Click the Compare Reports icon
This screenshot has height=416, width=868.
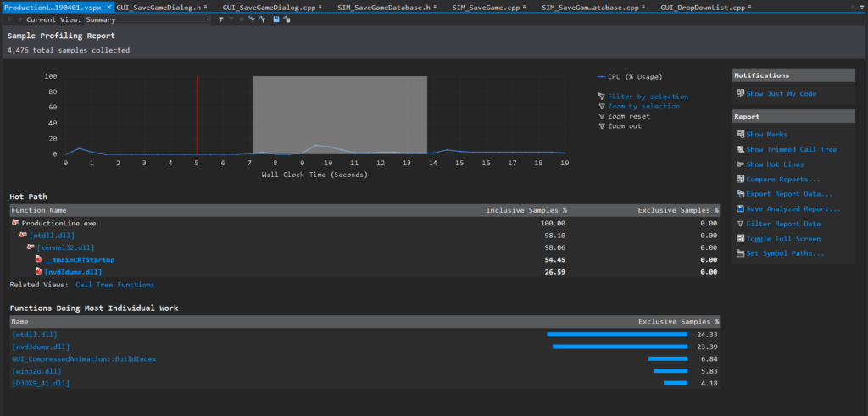tap(741, 180)
